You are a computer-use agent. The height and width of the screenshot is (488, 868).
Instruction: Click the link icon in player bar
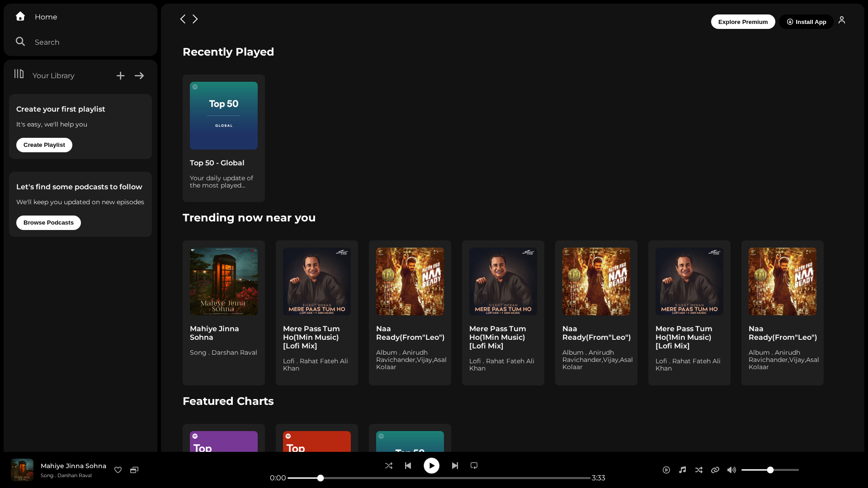715,470
